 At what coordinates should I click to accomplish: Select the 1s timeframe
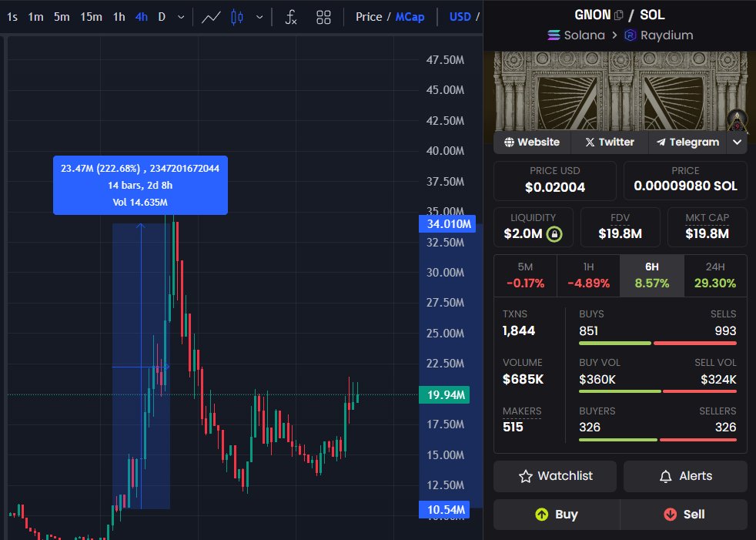12,17
